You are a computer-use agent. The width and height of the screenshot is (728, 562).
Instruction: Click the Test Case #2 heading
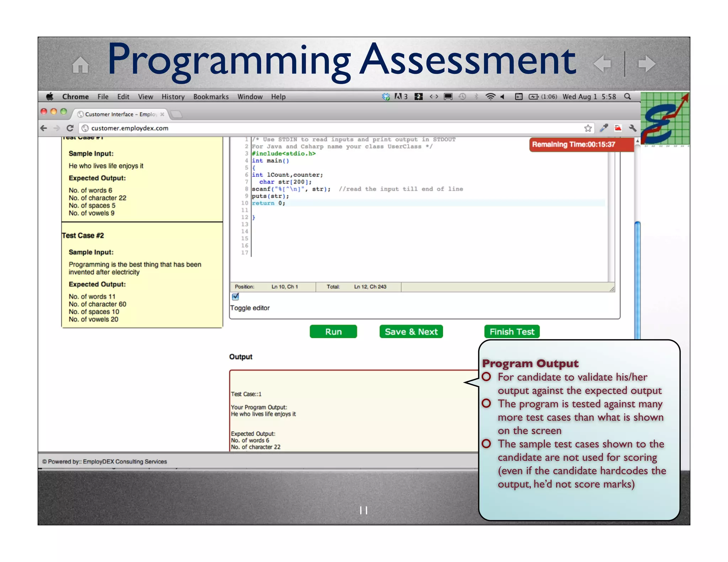tap(83, 236)
